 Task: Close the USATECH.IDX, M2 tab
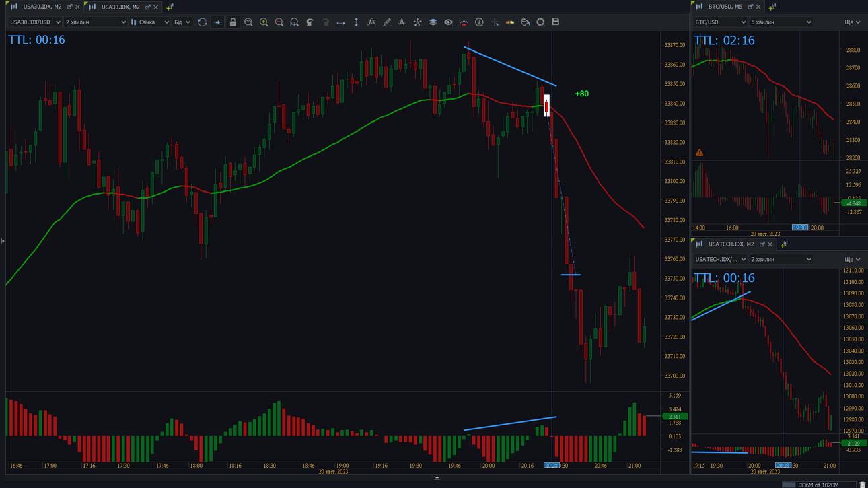(770, 244)
